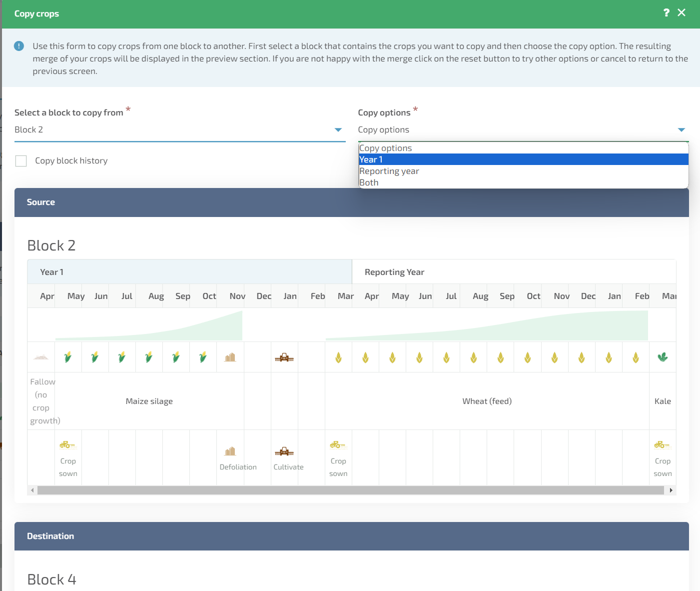Click the maize icon under Jun
Viewport: 700px width, 591px height.
click(95, 357)
